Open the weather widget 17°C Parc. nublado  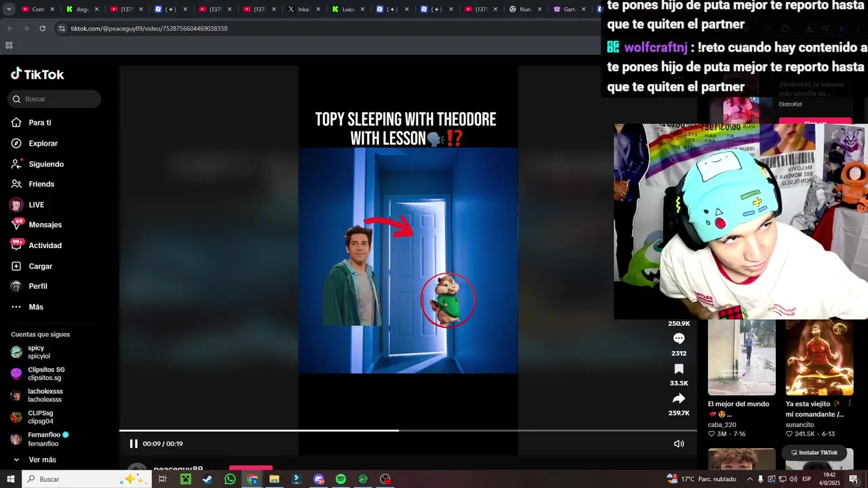point(701,479)
